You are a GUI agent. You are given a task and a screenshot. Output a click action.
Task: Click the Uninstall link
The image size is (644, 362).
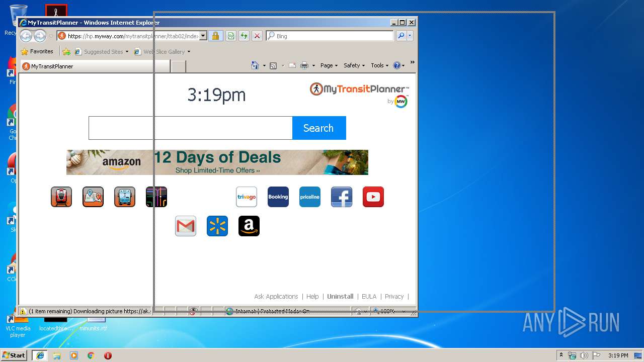340,296
